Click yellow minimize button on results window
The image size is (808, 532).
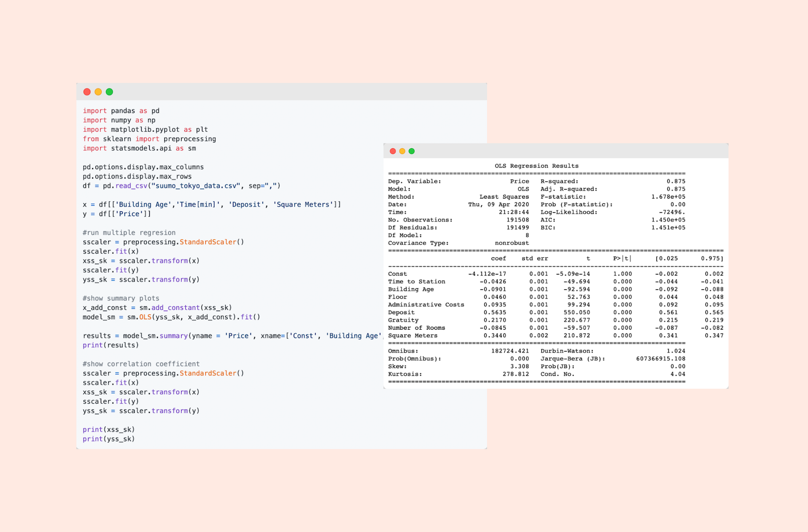click(x=402, y=151)
